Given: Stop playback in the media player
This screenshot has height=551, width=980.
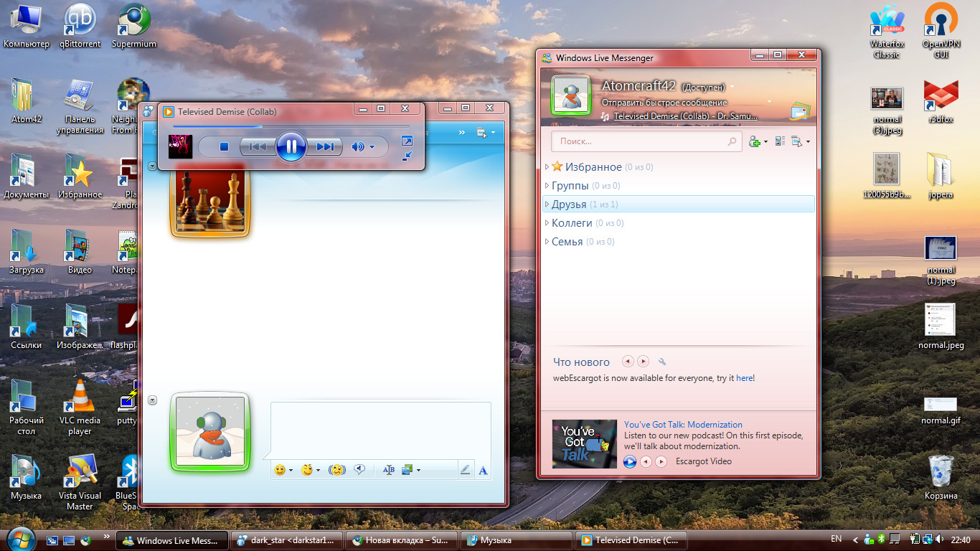Looking at the screenshot, I should [224, 147].
